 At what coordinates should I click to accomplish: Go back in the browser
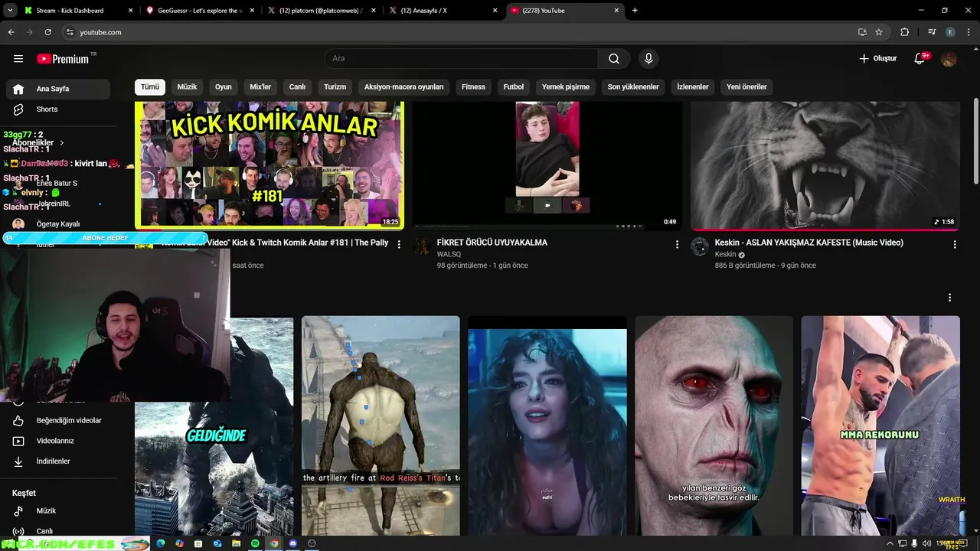(x=11, y=32)
